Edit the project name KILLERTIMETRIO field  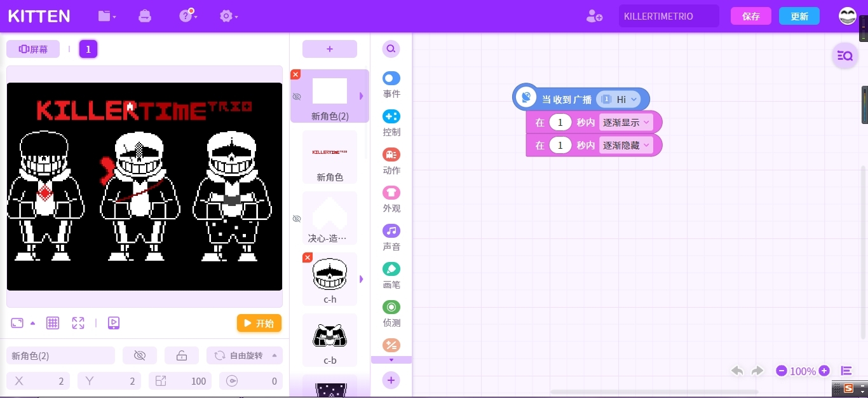click(669, 16)
